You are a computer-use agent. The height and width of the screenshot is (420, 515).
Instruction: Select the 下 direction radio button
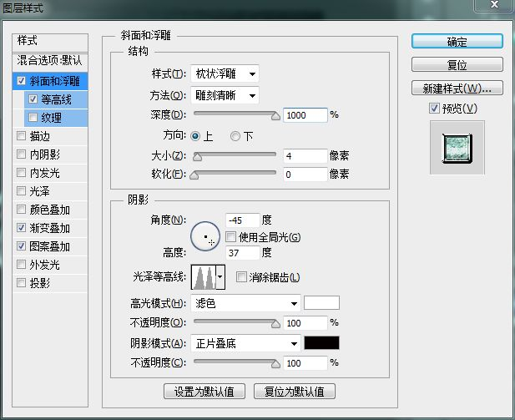click(235, 136)
